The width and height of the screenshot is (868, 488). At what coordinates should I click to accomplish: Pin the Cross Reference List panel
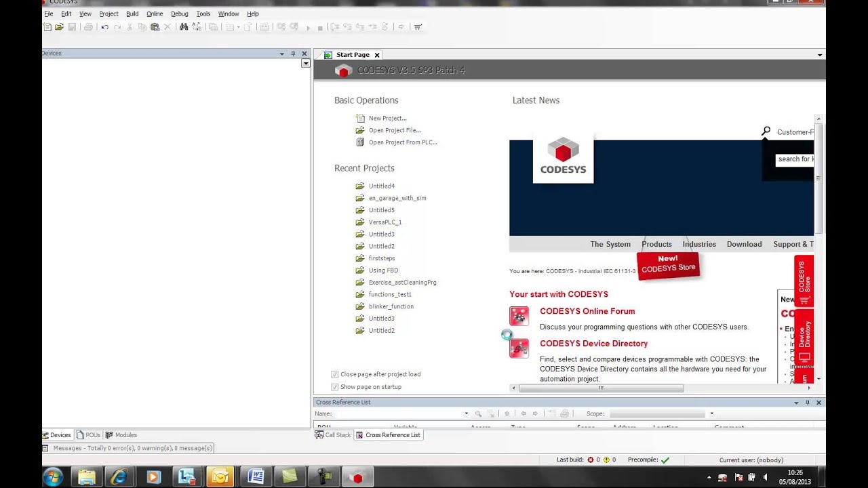(x=807, y=403)
